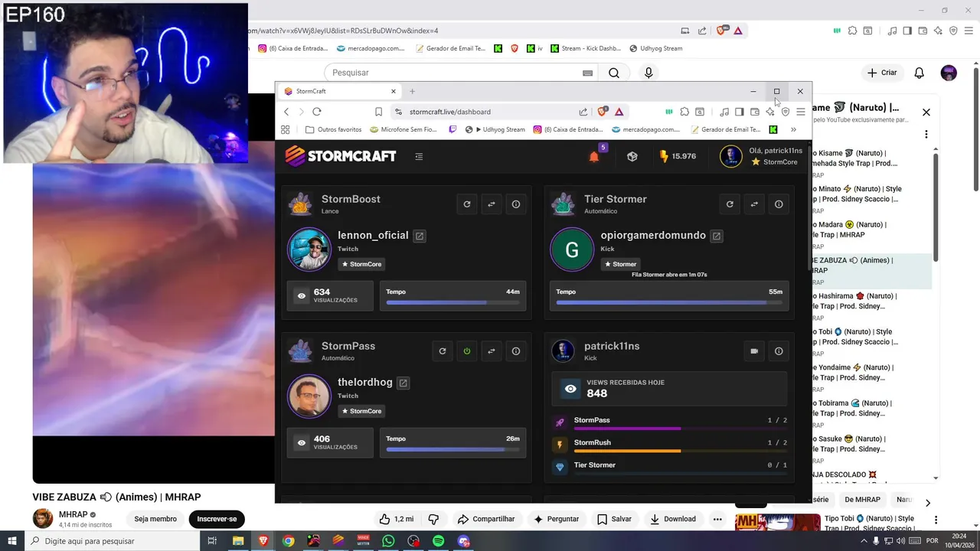The height and width of the screenshot is (551, 980).
Task: Click Compartilhar under the video
Action: (486, 519)
